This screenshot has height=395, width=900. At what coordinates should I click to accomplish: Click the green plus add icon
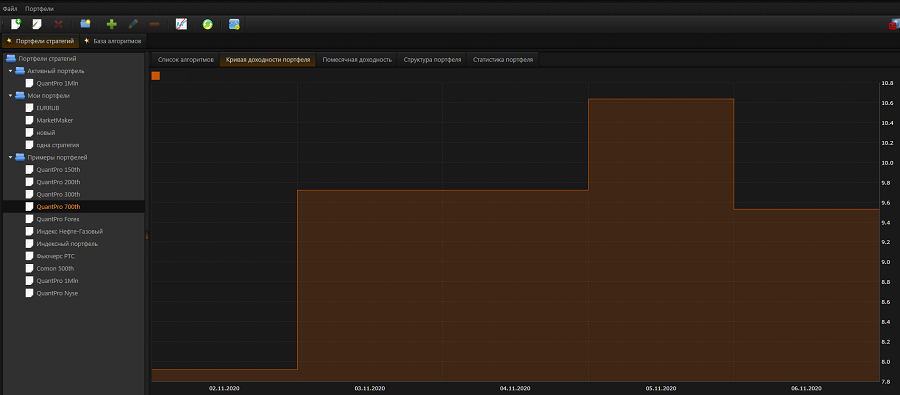pos(112,24)
